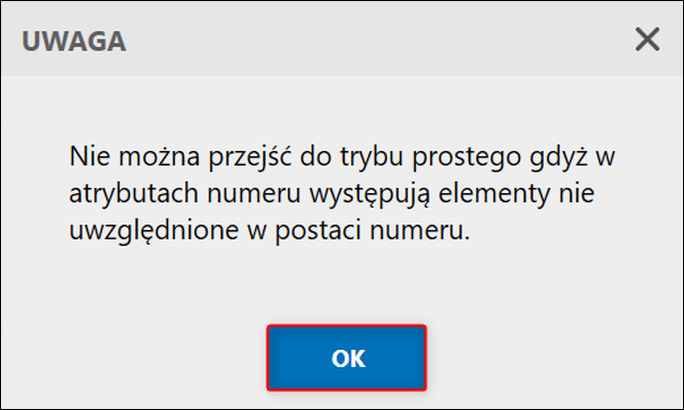Click the first line starting with "Nie można"
The image size is (684, 410).
[x=342, y=157]
